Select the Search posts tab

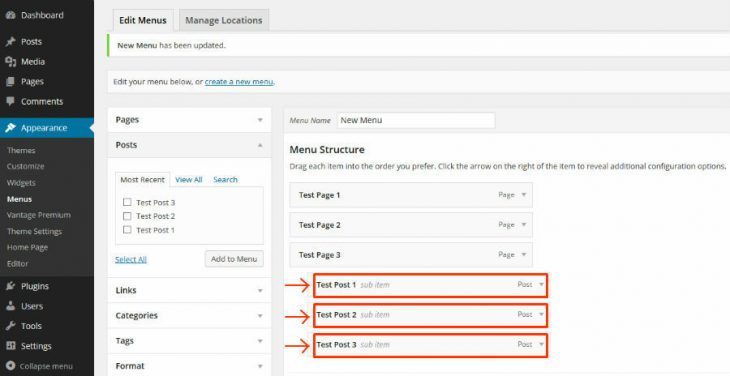pos(225,180)
